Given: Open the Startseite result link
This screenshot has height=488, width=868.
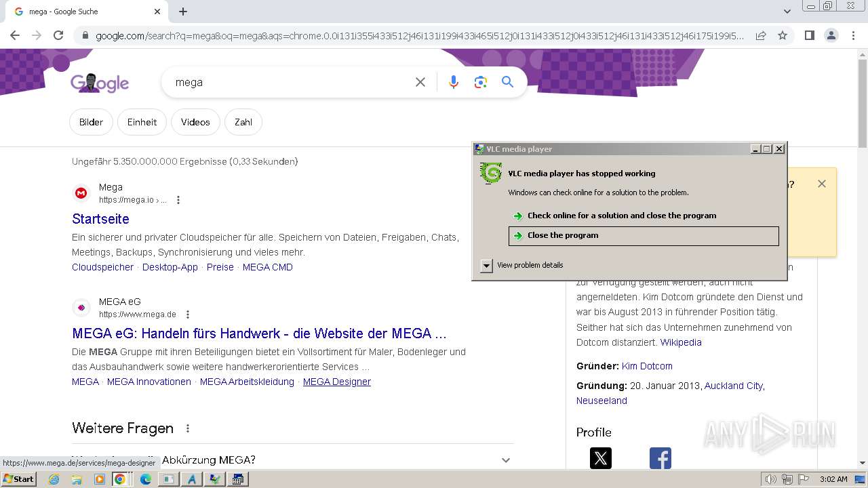Looking at the screenshot, I should (x=100, y=219).
